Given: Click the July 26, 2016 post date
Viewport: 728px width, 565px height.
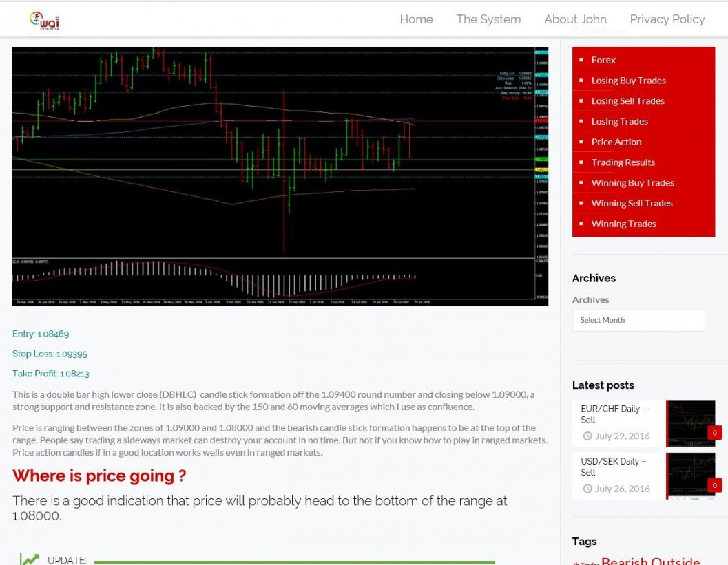Looking at the screenshot, I should 623,489.
